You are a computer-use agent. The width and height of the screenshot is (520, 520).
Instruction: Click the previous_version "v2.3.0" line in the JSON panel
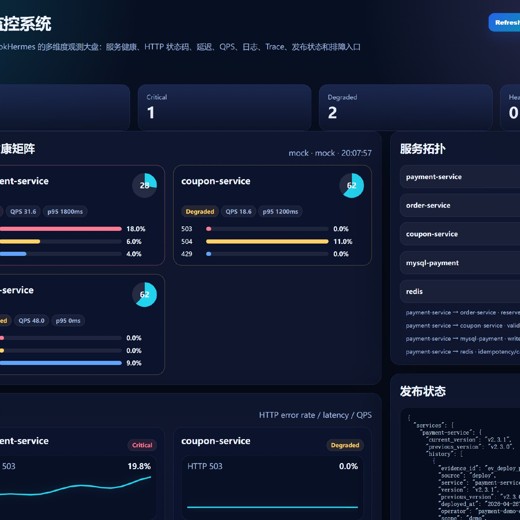point(471,447)
